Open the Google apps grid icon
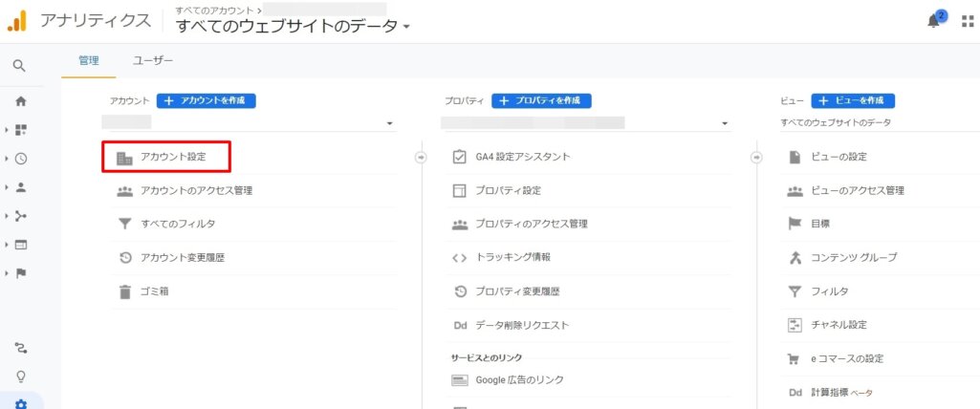This screenshot has height=409, width=980. tap(969, 22)
